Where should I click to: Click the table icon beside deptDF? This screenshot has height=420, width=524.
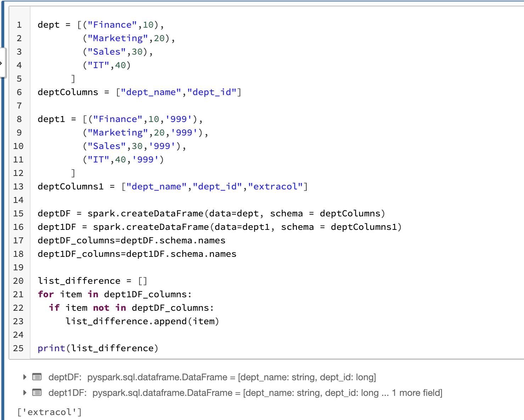pos(37,377)
